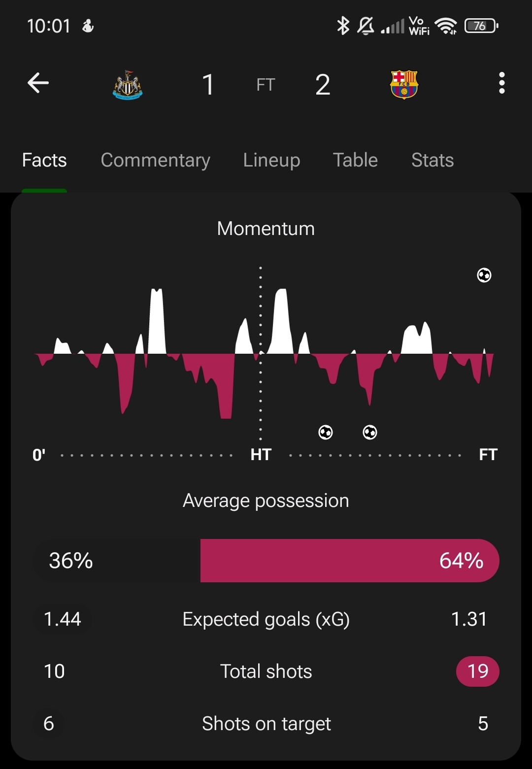Image resolution: width=532 pixels, height=769 pixels.
Task: Tap the 64% possession bar
Action: tap(349, 561)
